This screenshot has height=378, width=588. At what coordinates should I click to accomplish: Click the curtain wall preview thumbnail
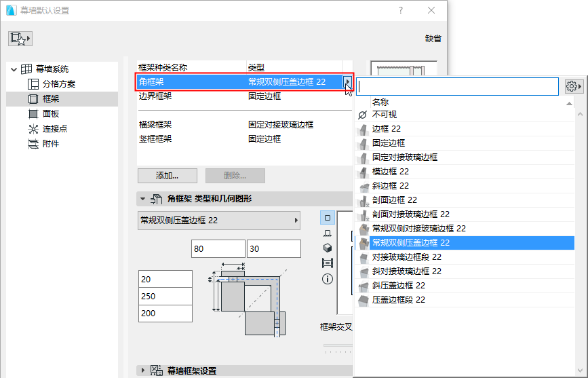tap(404, 68)
